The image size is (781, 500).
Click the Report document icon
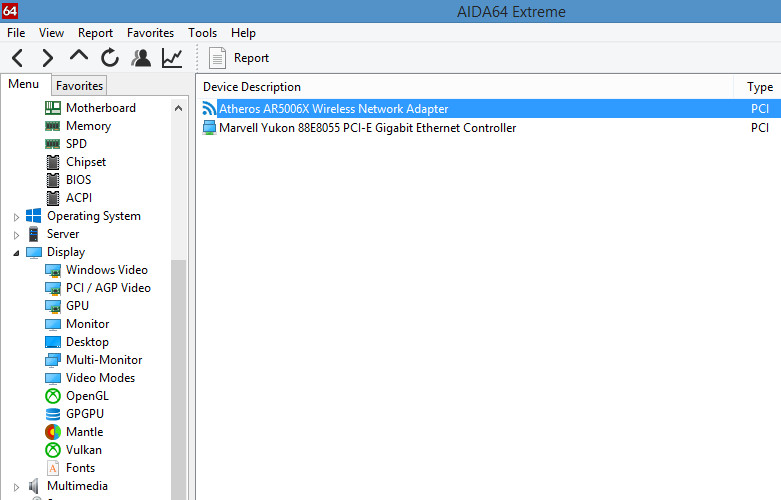(x=217, y=58)
